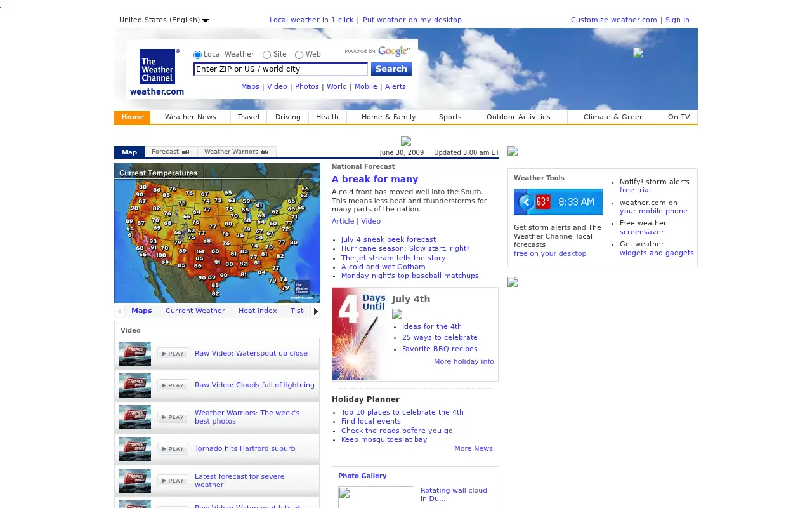Click Put weather on my desktop link
This screenshot has width=812, height=508.
[x=412, y=20]
